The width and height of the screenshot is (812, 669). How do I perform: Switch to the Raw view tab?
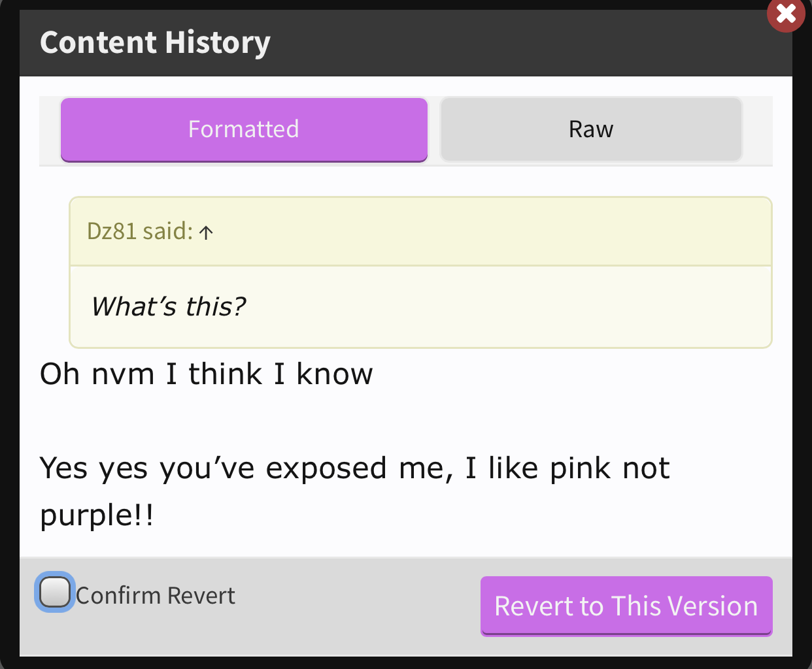(591, 129)
